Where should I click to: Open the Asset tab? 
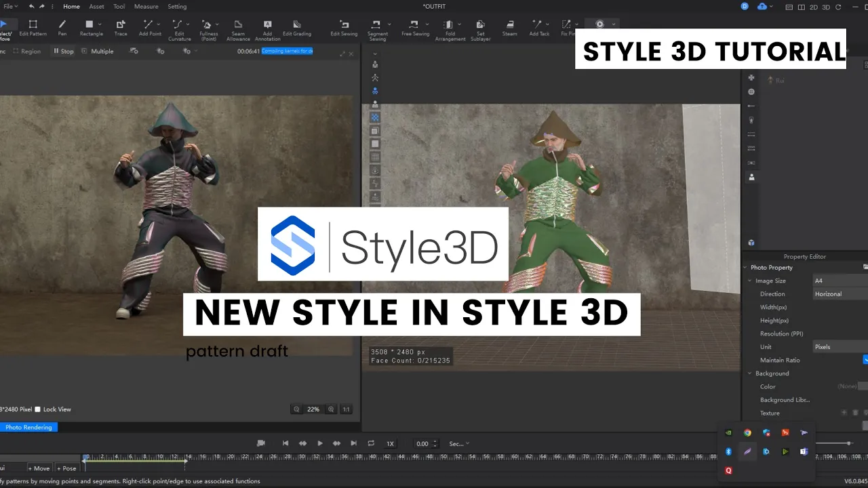[96, 6]
